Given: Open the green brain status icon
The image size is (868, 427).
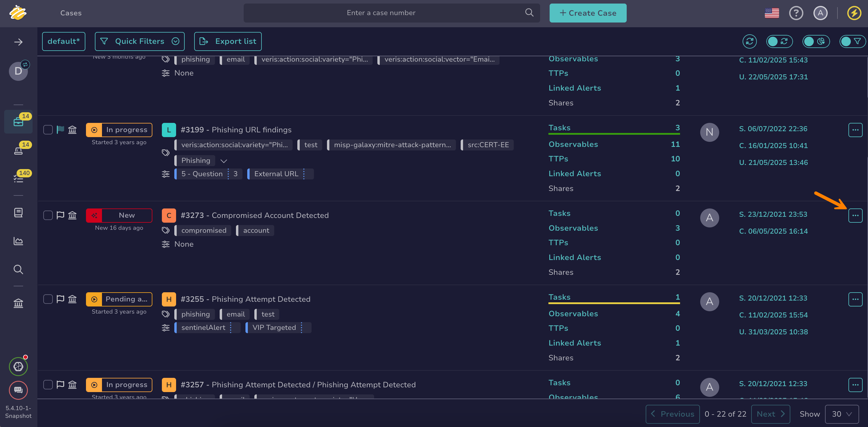Looking at the screenshot, I should (x=18, y=366).
